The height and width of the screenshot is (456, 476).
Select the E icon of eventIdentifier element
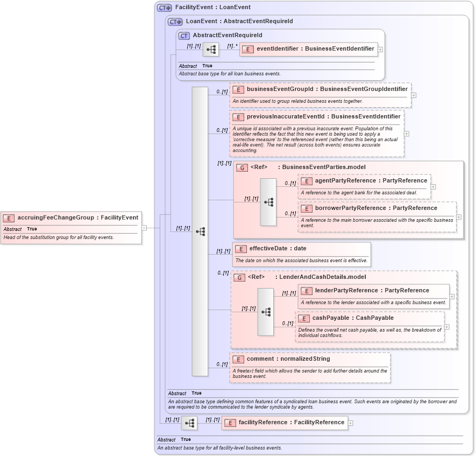(247, 49)
